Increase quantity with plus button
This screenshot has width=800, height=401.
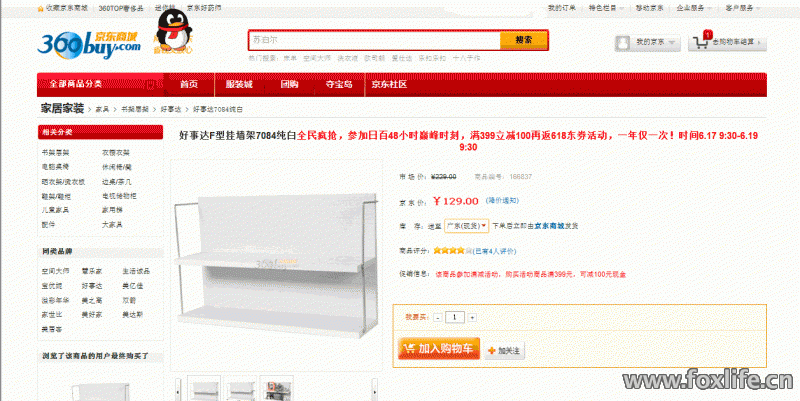(x=472, y=317)
